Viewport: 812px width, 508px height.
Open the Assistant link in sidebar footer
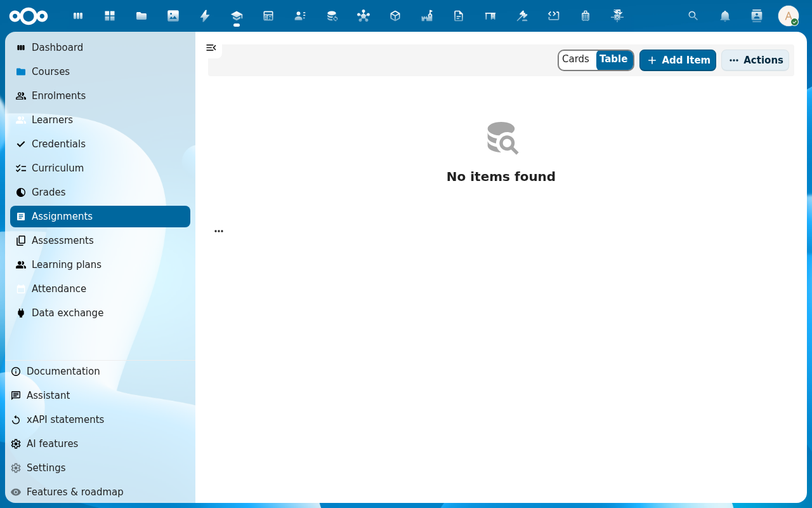[x=100, y=396]
